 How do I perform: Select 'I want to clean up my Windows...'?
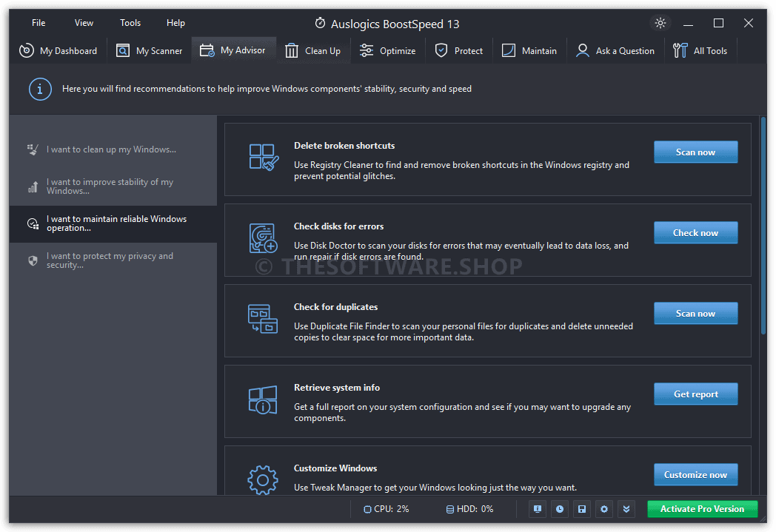113,149
